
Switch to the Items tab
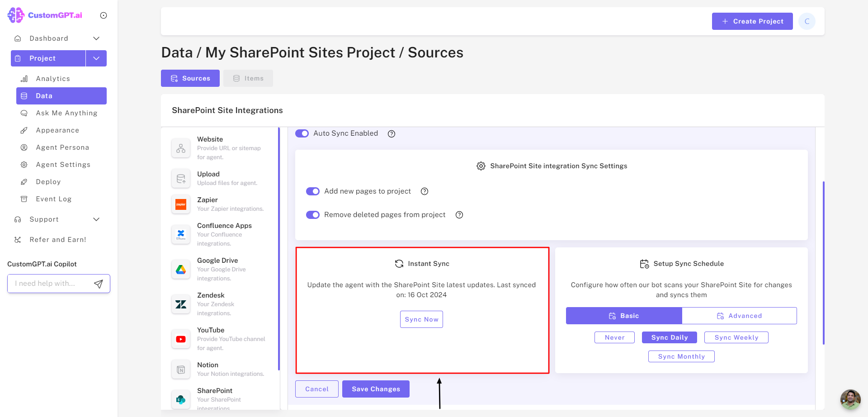click(248, 78)
